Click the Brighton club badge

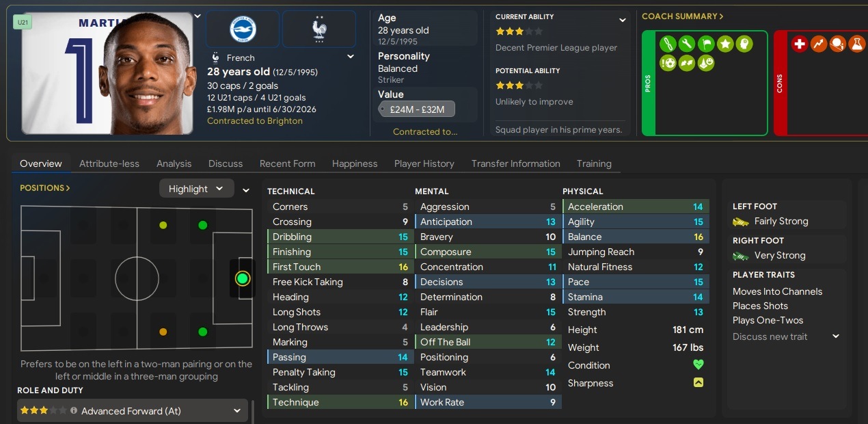pyautogui.click(x=243, y=29)
